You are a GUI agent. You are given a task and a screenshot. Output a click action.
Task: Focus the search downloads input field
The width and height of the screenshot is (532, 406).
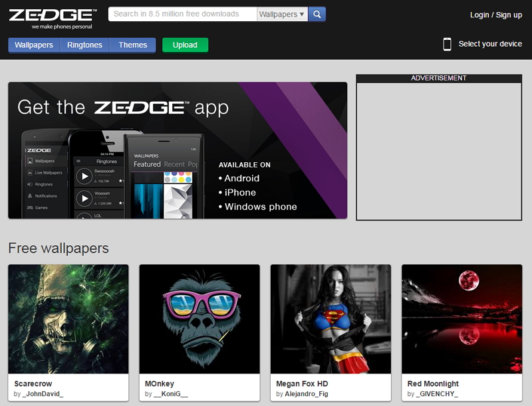[x=182, y=14]
